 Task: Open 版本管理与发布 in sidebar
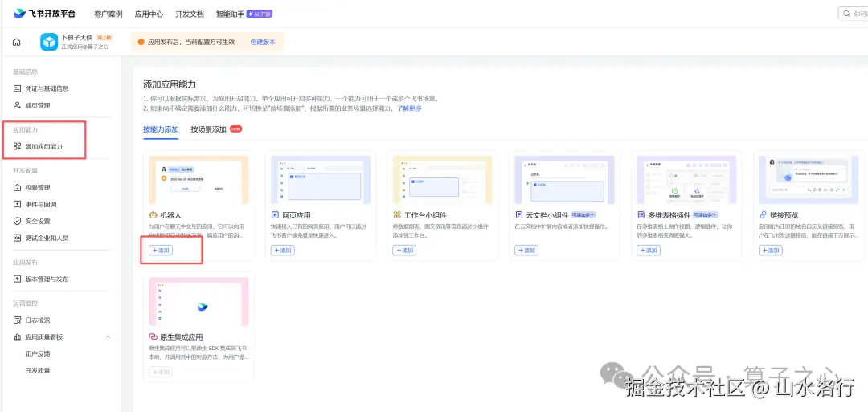(47, 279)
